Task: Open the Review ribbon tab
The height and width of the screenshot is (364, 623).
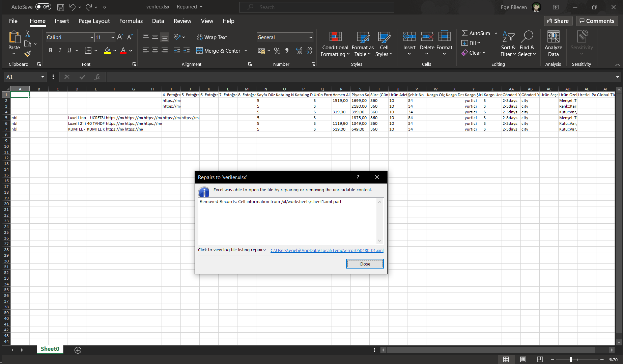Action: (x=182, y=21)
